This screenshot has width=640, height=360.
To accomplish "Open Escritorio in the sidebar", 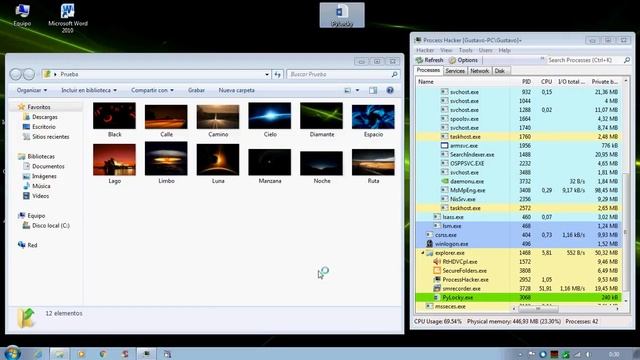I will click(39, 127).
